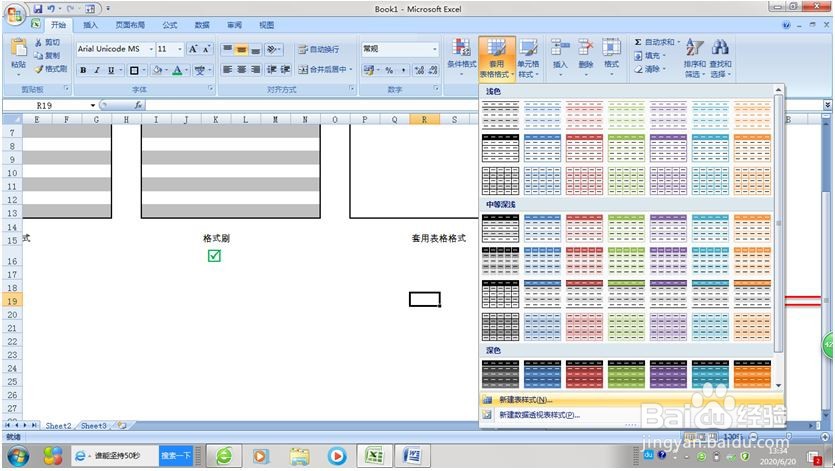Click Format as Table (套用表格格式) button
Viewport: 835px width, 471px height.
[x=496, y=59]
